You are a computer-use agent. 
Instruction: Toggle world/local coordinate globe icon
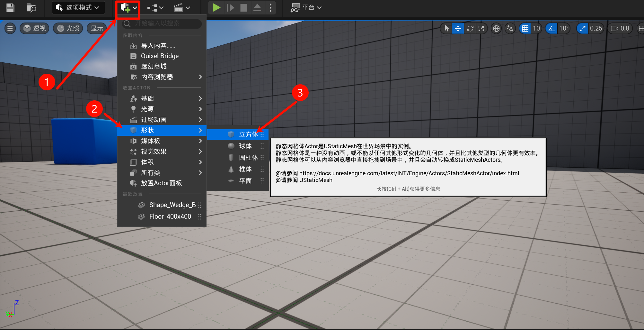tap(496, 29)
